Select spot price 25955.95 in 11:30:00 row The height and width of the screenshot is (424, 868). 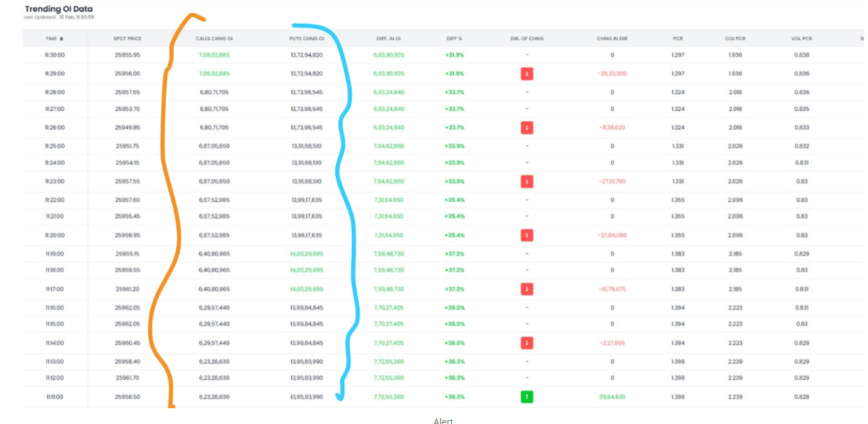(127, 55)
